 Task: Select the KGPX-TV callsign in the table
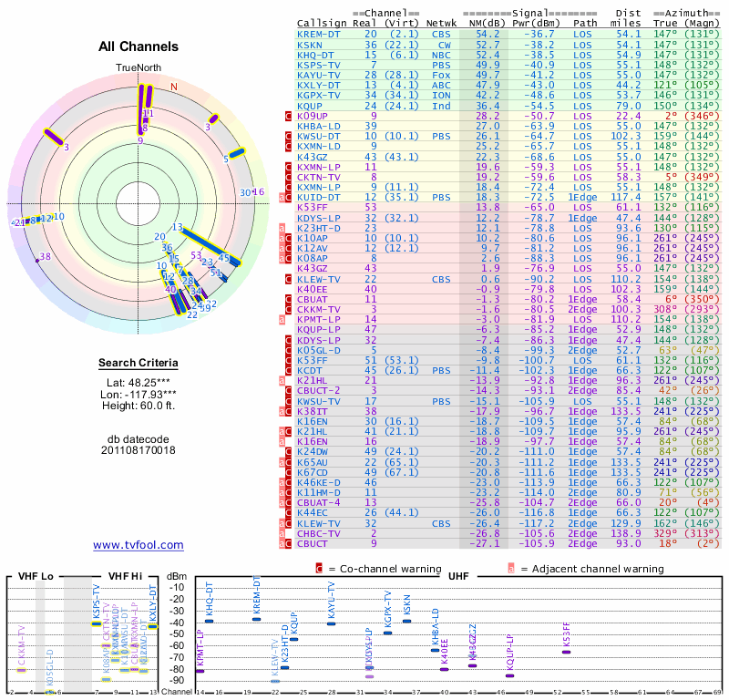tap(319, 96)
